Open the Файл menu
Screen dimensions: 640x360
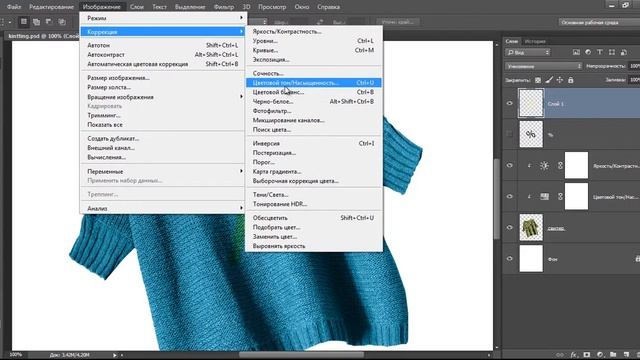[x=14, y=7]
